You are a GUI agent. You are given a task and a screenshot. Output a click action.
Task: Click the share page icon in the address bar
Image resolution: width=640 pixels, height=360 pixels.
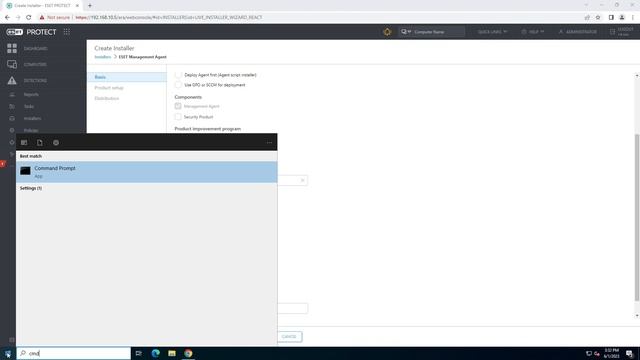pyautogui.click(x=587, y=18)
